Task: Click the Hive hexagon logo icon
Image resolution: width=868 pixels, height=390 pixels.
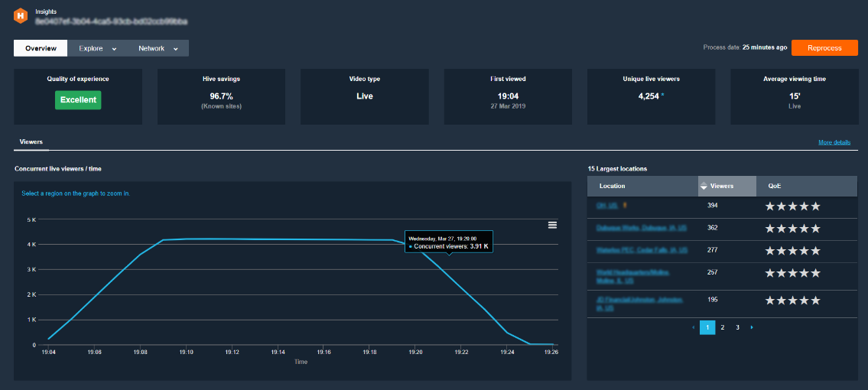Action: click(x=21, y=17)
